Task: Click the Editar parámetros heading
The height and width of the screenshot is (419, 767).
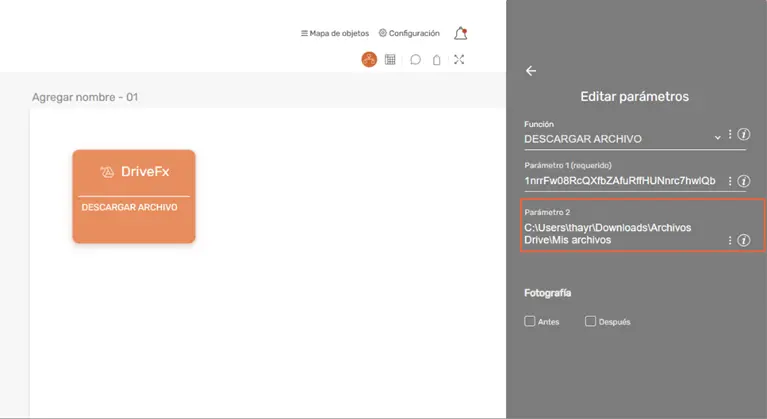Action: pyautogui.click(x=634, y=96)
